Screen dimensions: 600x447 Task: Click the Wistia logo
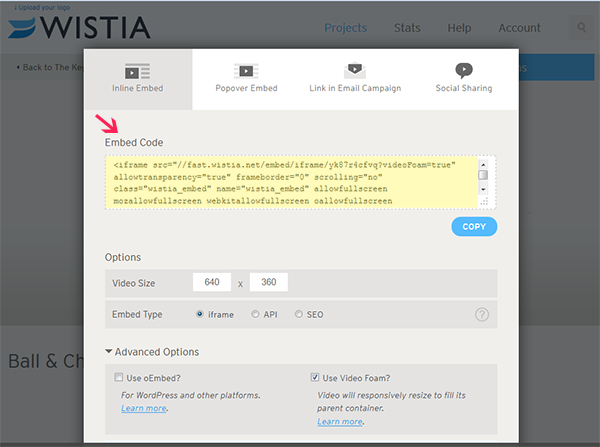80,28
